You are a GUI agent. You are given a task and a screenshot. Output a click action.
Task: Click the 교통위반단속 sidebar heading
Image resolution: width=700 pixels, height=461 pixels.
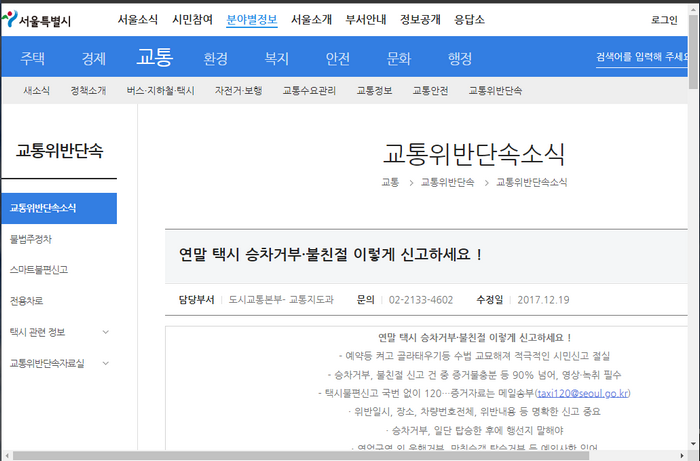point(59,150)
